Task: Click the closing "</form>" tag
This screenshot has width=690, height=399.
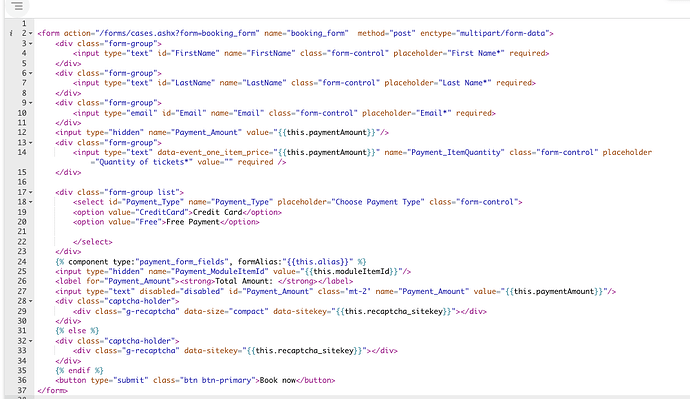Action: pos(53,391)
